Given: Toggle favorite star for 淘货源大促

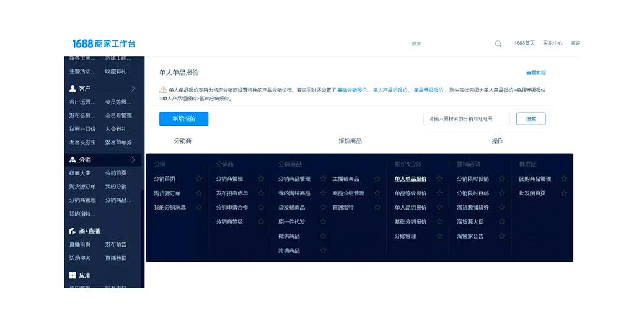Looking at the screenshot, I should (x=501, y=222).
